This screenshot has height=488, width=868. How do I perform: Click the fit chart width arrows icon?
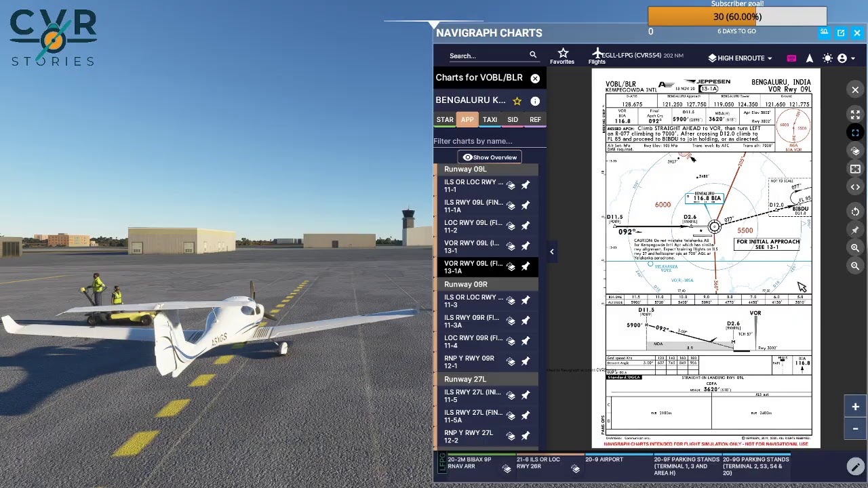point(855,187)
